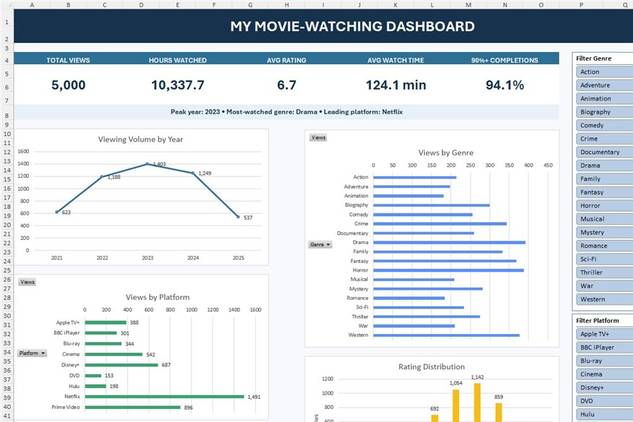Select Musical genre filter
The image size is (633, 422).
click(604, 219)
